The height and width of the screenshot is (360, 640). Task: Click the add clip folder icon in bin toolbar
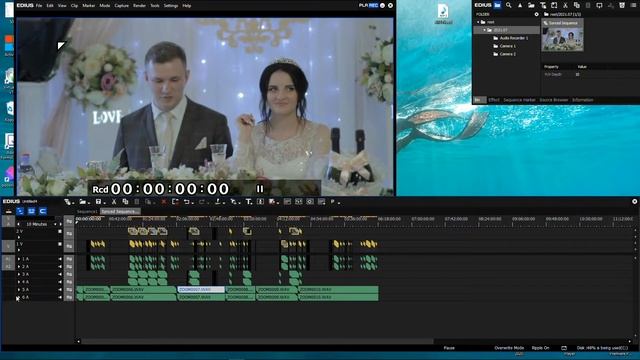coord(531,5)
